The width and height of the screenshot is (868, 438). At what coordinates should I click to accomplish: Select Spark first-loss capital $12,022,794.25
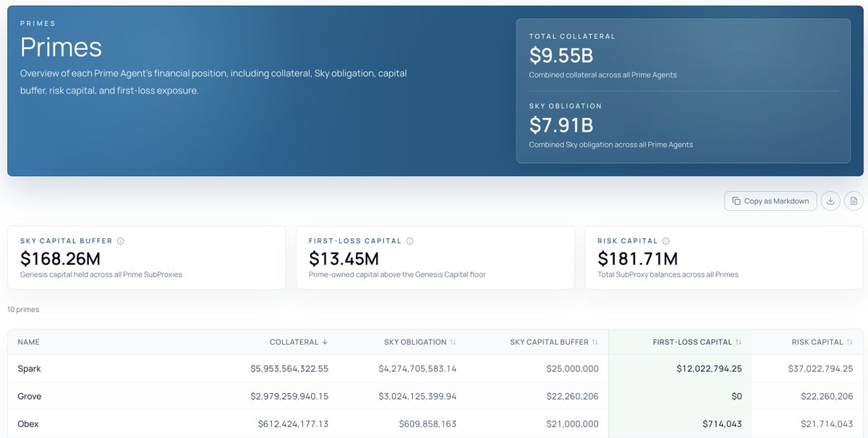pyautogui.click(x=710, y=368)
